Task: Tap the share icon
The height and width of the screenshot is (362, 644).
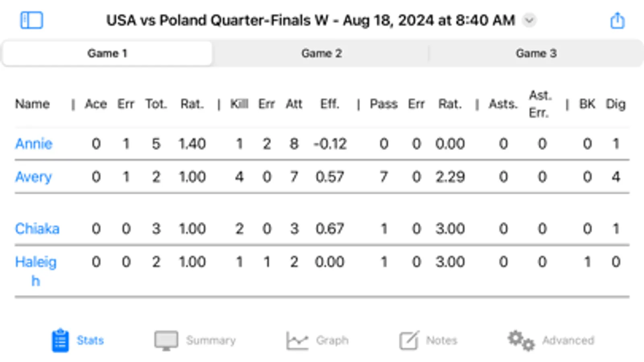Action: (x=617, y=20)
